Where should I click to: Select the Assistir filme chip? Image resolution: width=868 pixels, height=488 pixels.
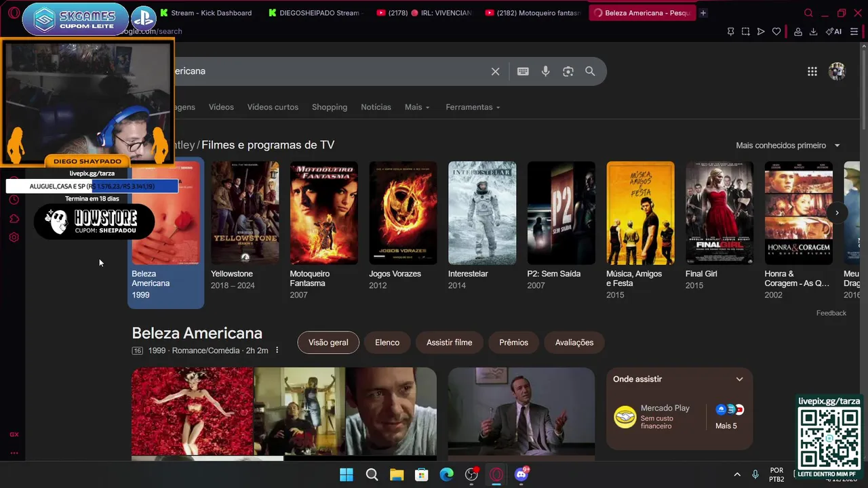click(449, 342)
